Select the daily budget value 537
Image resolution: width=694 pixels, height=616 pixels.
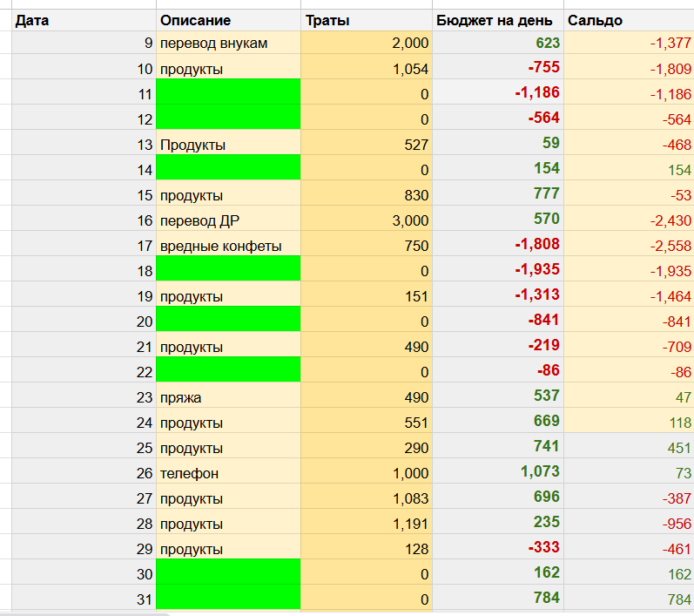tap(498, 396)
